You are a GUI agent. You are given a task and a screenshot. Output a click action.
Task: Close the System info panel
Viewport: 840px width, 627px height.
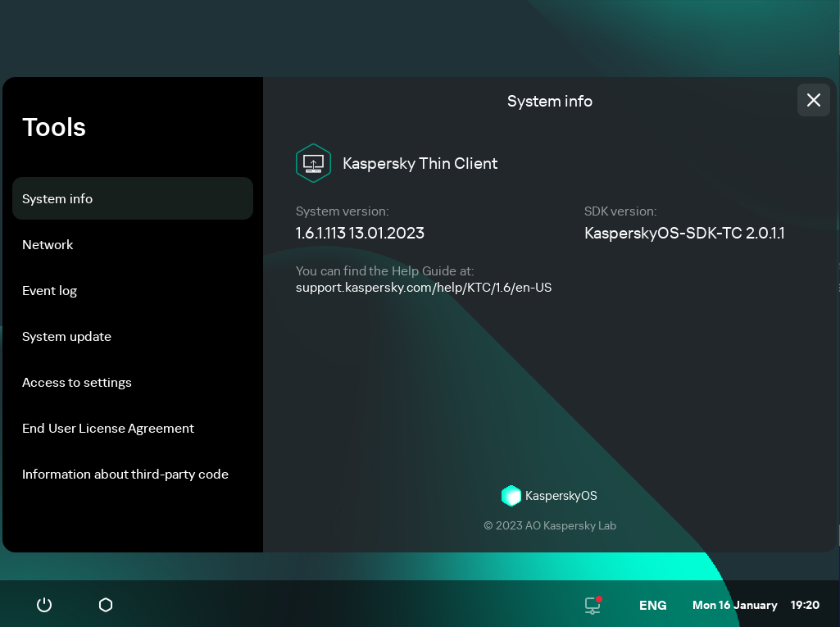(813, 100)
